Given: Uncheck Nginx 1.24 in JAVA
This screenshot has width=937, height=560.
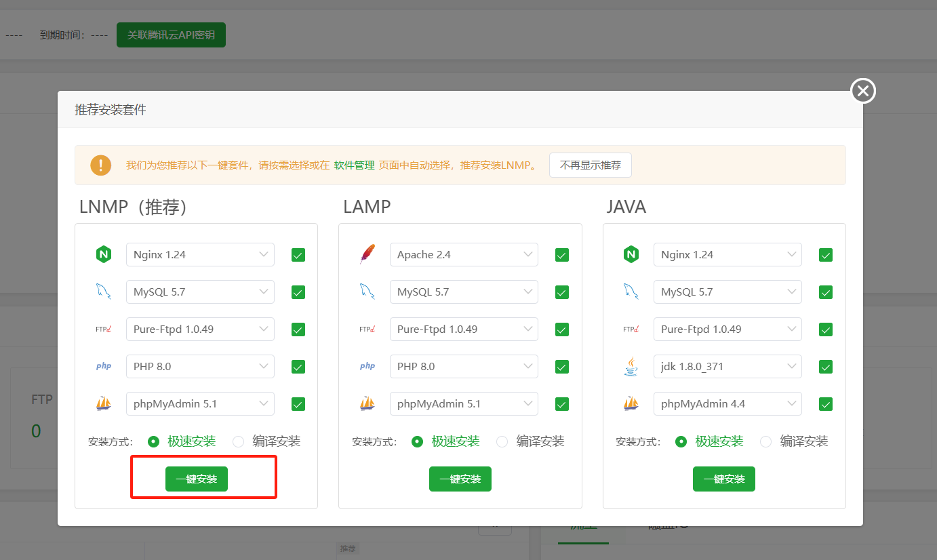Looking at the screenshot, I should (x=826, y=255).
